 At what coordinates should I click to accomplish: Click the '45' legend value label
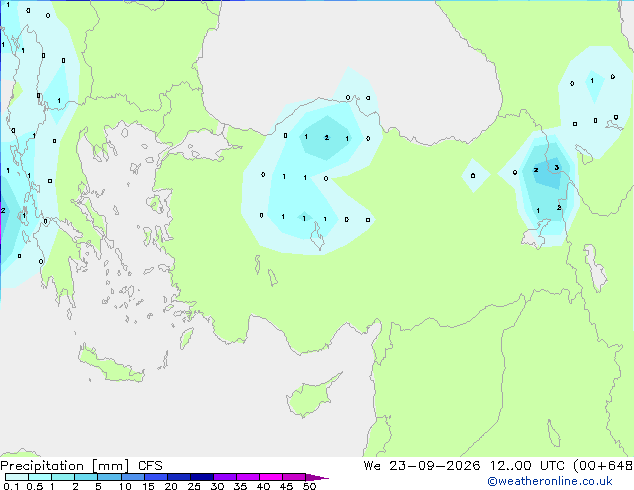(286, 486)
